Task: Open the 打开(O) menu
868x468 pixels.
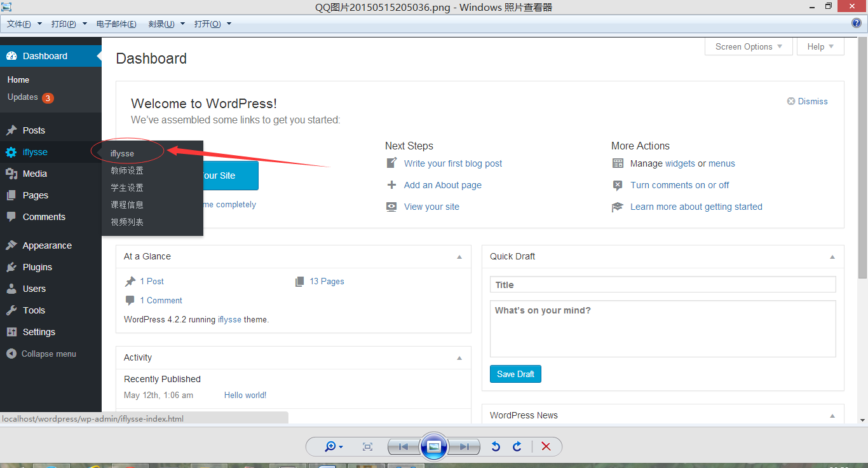Action: pyautogui.click(x=213, y=24)
